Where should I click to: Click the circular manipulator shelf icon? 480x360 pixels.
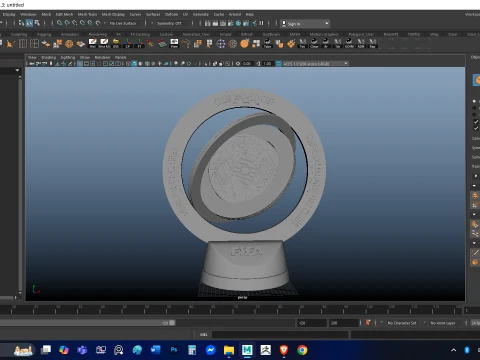[x=221, y=44]
